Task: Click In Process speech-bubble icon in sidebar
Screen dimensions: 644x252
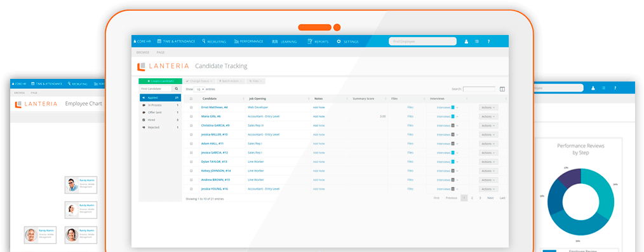Action: point(144,106)
